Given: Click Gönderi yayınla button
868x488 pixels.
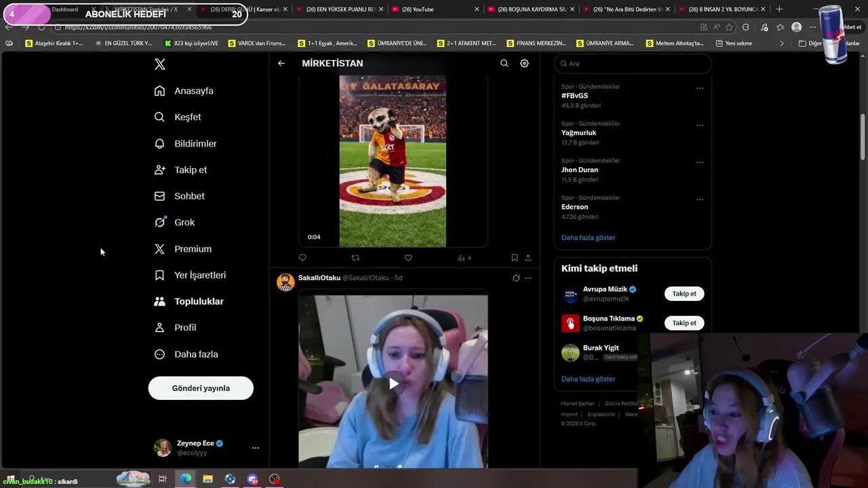Looking at the screenshot, I should 201,388.
